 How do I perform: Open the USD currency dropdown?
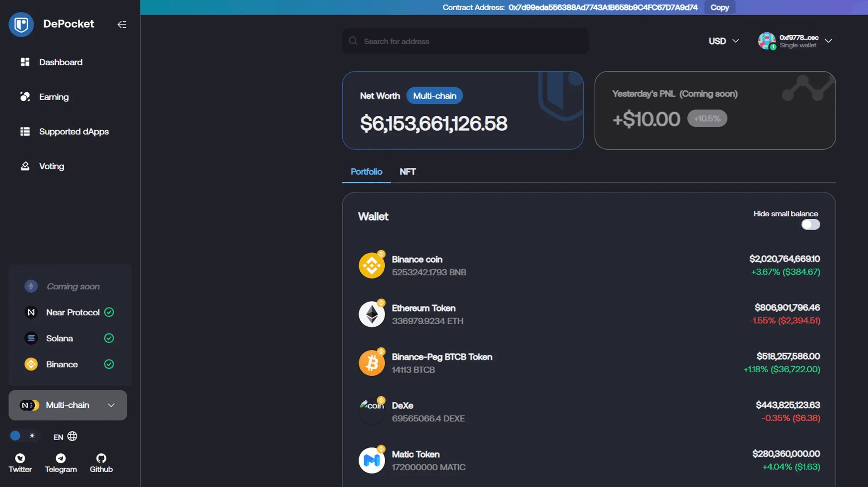point(723,41)
